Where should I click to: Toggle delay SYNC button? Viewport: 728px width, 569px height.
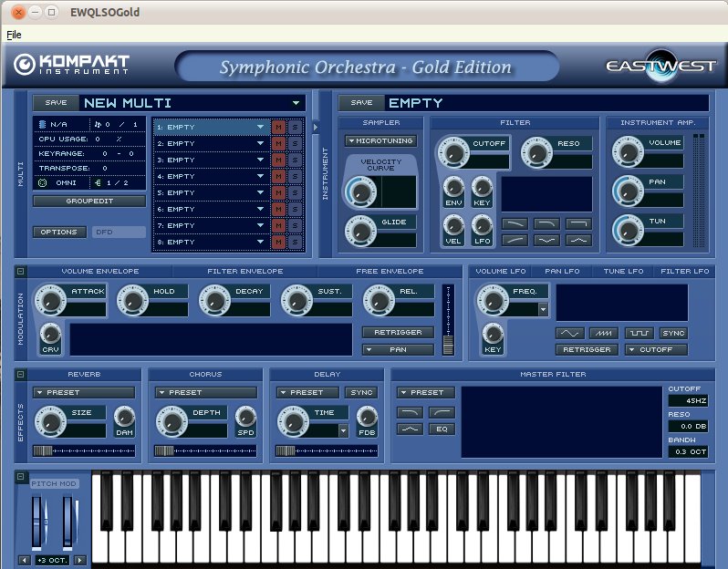pyautogui.click(x=361, y=393)
